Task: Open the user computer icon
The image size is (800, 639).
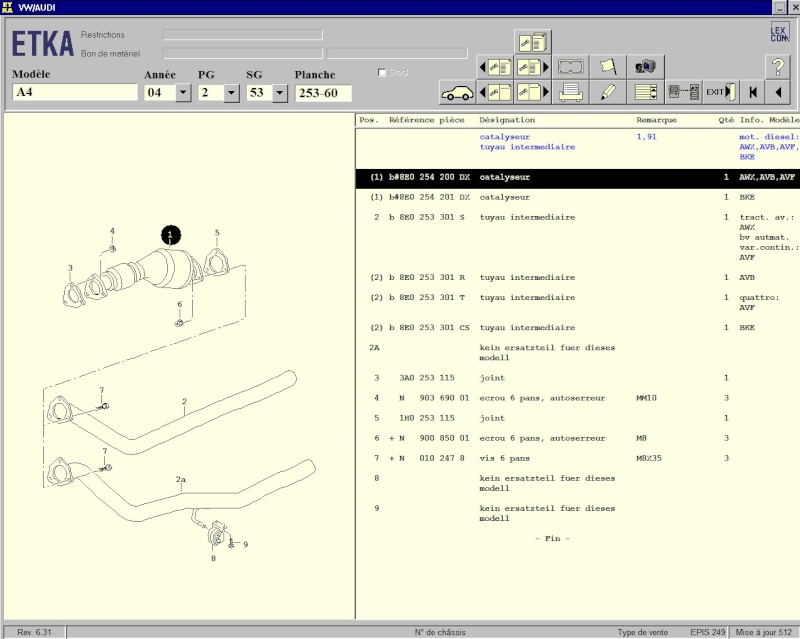Action: tap(645, 67)
